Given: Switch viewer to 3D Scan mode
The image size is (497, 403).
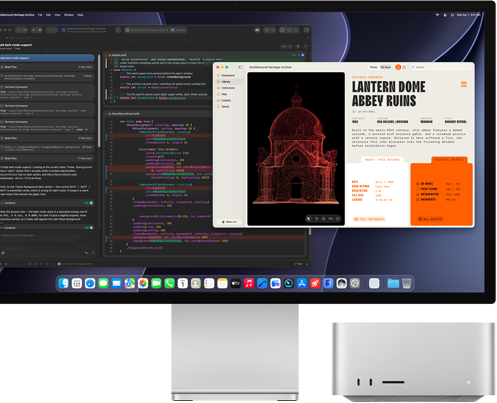Looking at the screenshot, I should [386, 67].
